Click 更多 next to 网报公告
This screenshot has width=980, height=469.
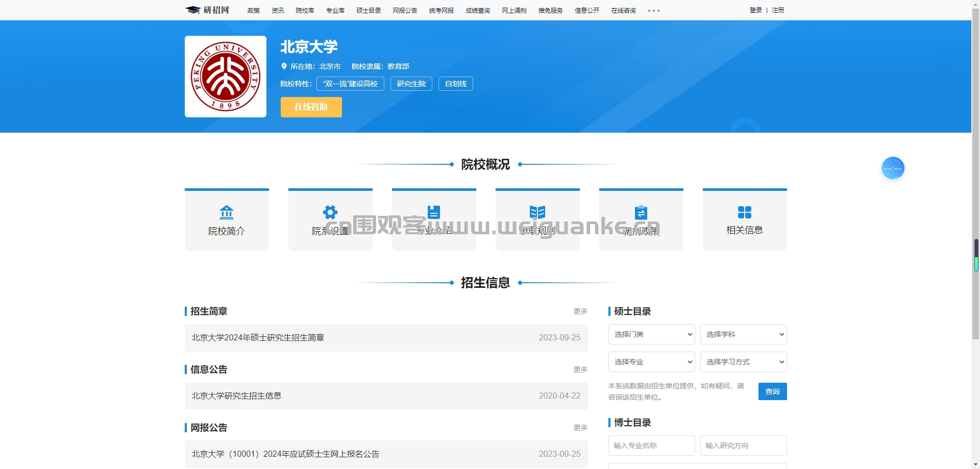(580, 428)
